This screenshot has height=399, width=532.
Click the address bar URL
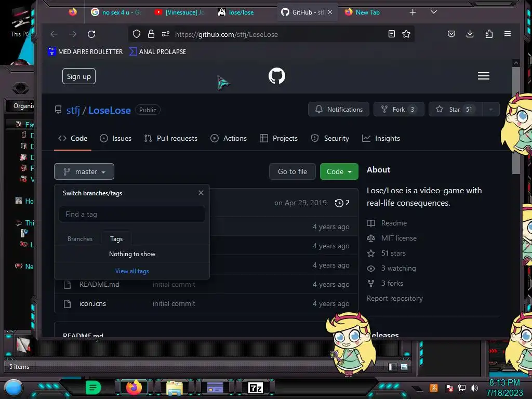227,34
